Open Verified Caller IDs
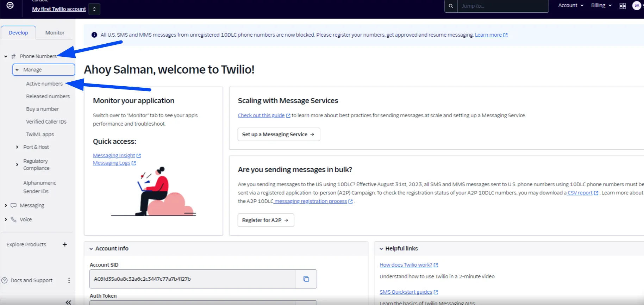This screenshot has width=644, height=305. coord(46,122)
